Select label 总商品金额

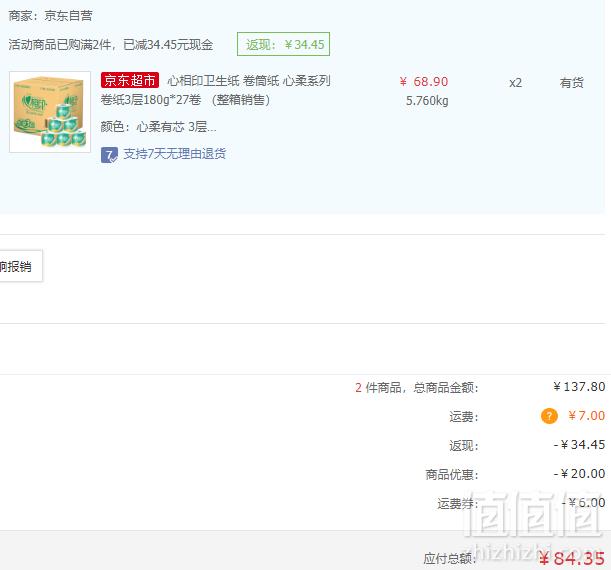(x=446, y=388)
